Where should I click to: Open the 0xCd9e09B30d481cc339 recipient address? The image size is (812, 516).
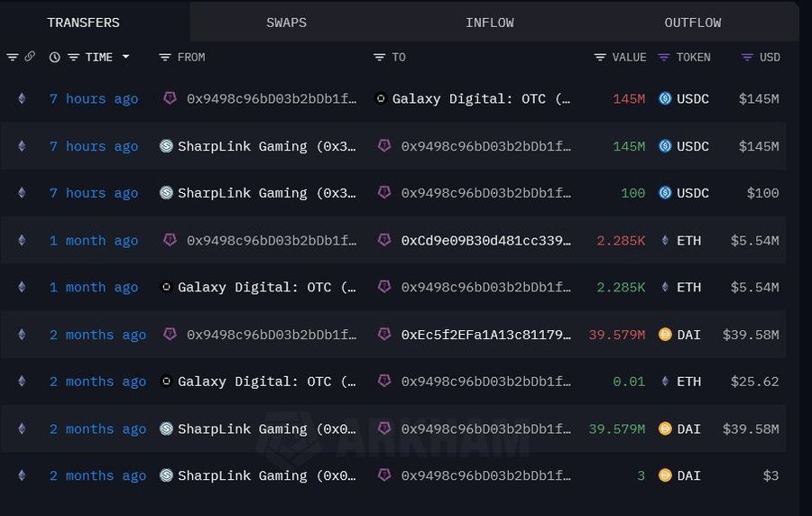[x=485, y=241]
